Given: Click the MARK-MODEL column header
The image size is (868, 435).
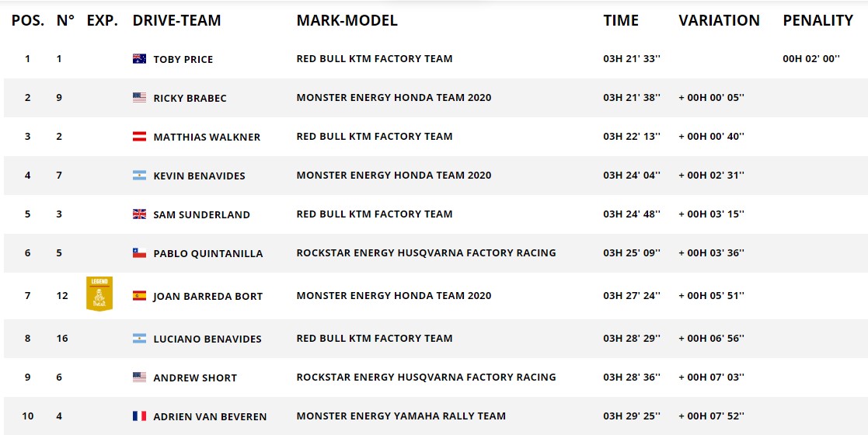Looking at the screenshot, I should click(x=347, y=20).
